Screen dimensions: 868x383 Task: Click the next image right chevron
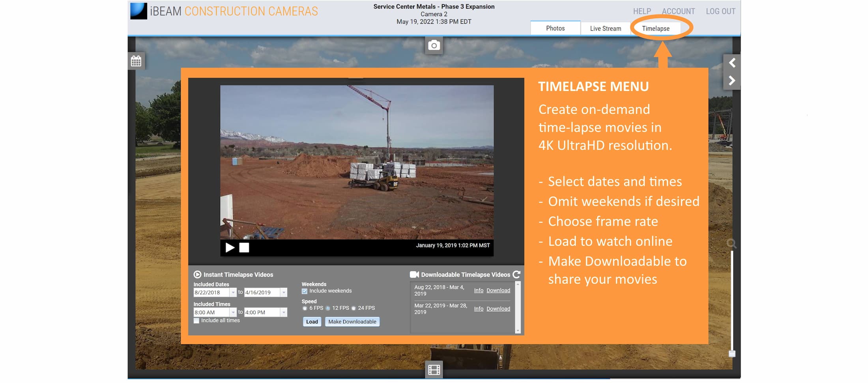732,81
